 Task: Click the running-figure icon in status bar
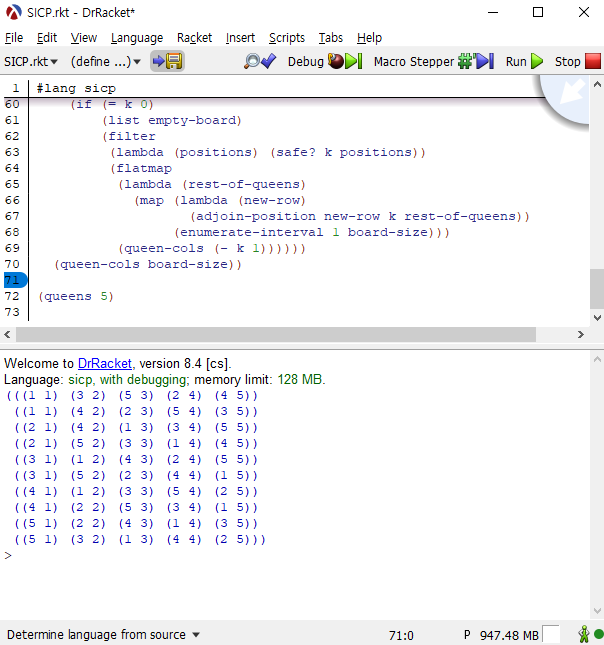584,635
